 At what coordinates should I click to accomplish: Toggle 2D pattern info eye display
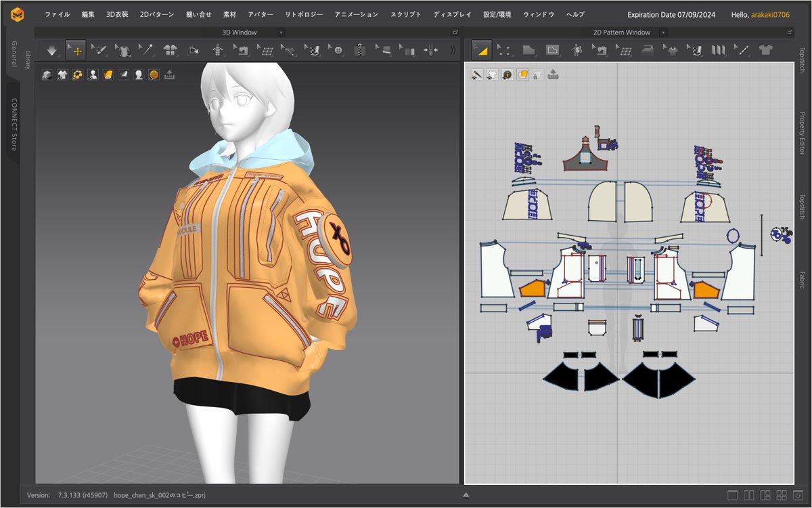[x=507, y=75]
